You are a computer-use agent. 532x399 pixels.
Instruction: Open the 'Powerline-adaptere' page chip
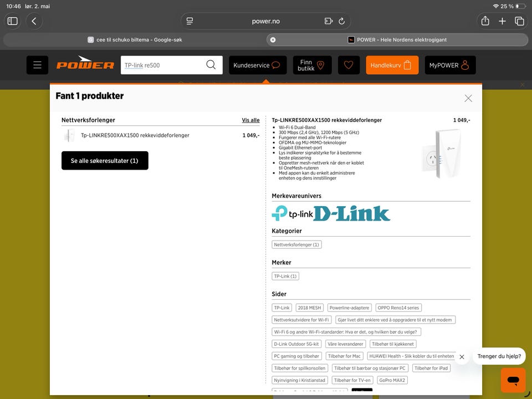[350, 308]
